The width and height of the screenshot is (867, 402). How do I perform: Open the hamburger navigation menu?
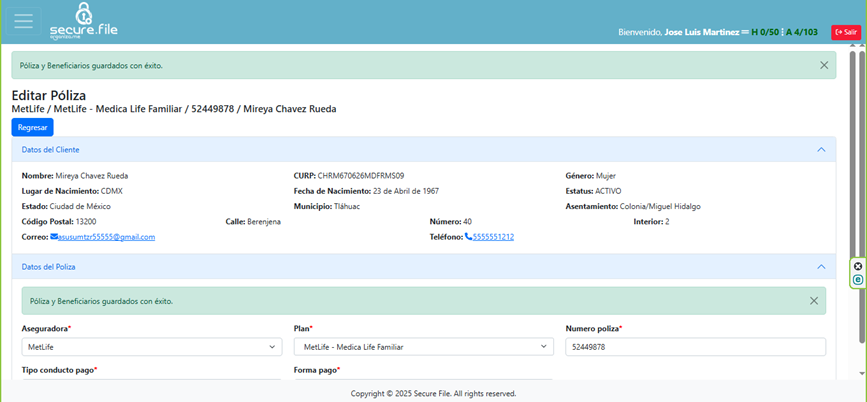23,22
